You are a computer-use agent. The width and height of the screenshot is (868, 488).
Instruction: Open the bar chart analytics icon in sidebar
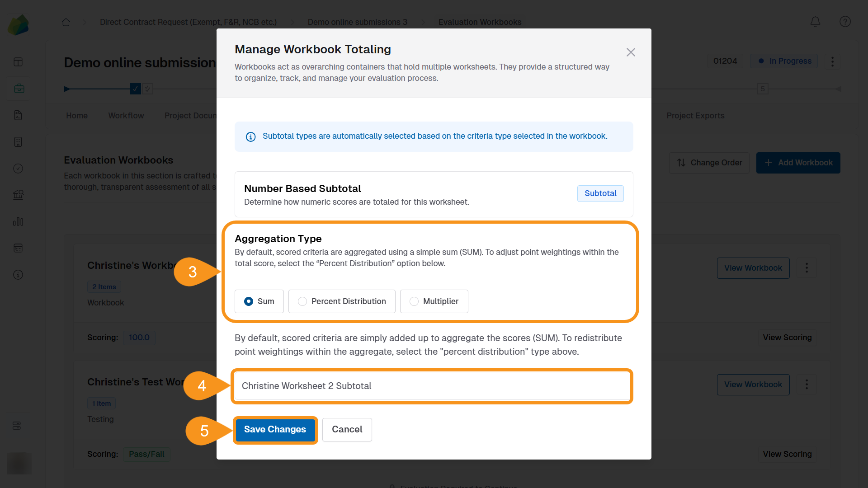18,221
